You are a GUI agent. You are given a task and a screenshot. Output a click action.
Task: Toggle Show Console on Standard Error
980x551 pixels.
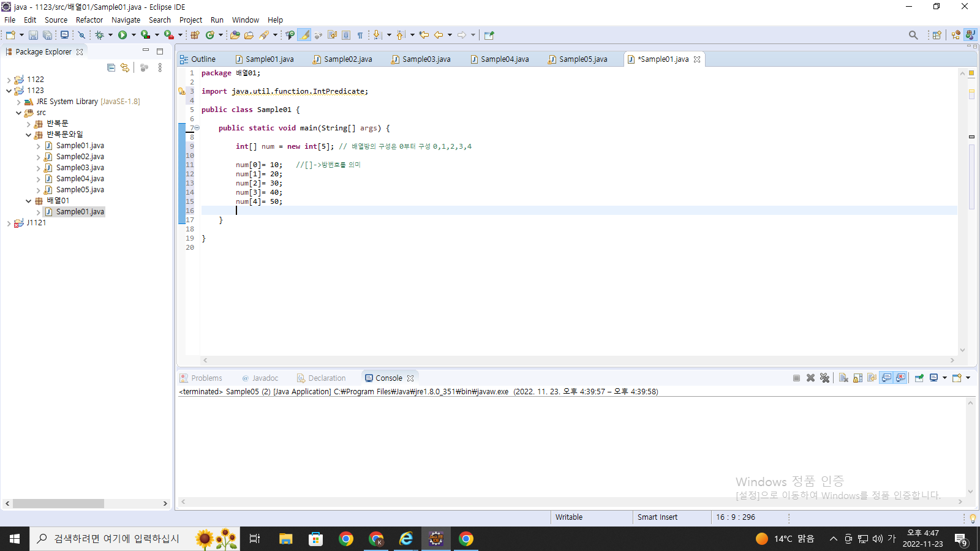pyautogui.click(x=900, y=378)
